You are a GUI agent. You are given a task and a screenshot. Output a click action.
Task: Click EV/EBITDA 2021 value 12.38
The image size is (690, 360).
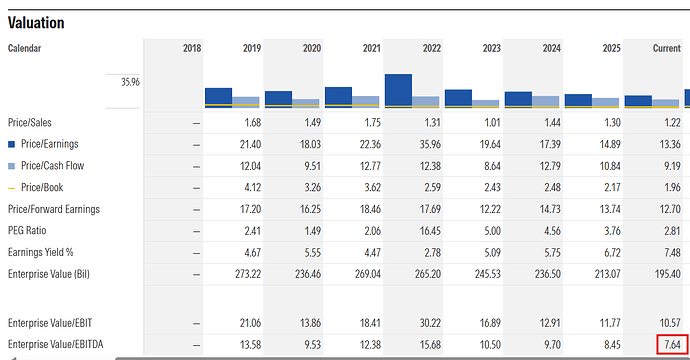tap(371, 345)
